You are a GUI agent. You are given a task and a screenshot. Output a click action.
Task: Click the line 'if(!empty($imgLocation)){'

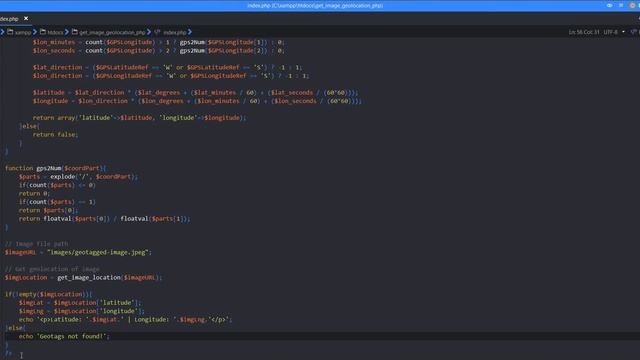pyautogui.click(x=49, y=294)
